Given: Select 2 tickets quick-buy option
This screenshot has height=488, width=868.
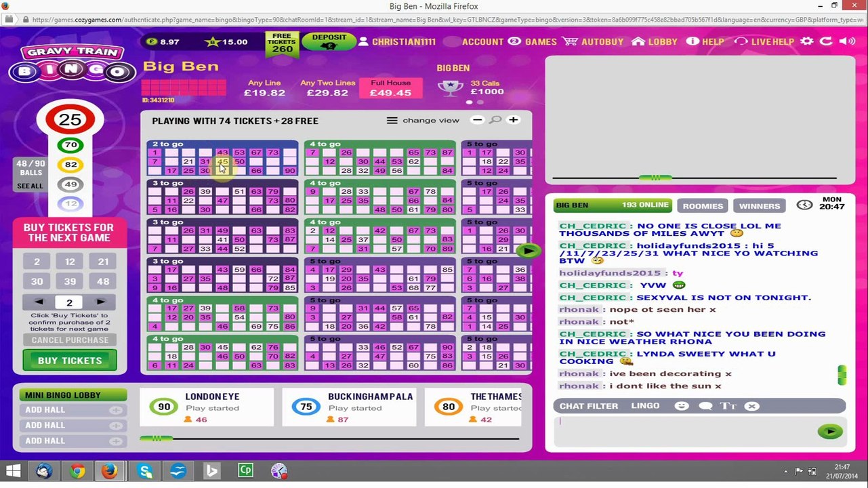Looking at the screenshot, I should tap(37, 262).
